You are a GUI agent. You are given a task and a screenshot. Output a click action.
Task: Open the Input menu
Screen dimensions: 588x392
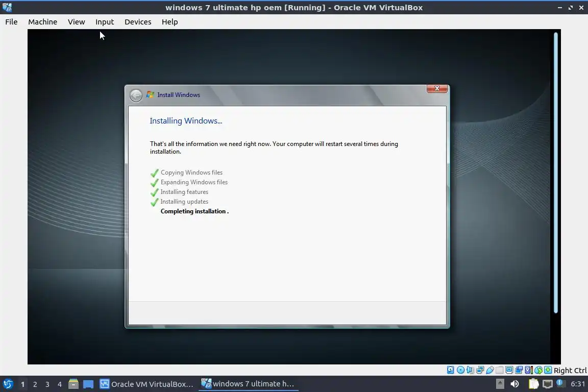tap(105, 22)
